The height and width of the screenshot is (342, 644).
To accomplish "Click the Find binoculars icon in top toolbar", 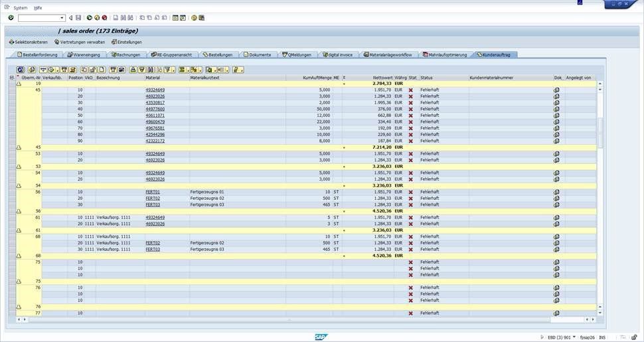I will [123, 18].
